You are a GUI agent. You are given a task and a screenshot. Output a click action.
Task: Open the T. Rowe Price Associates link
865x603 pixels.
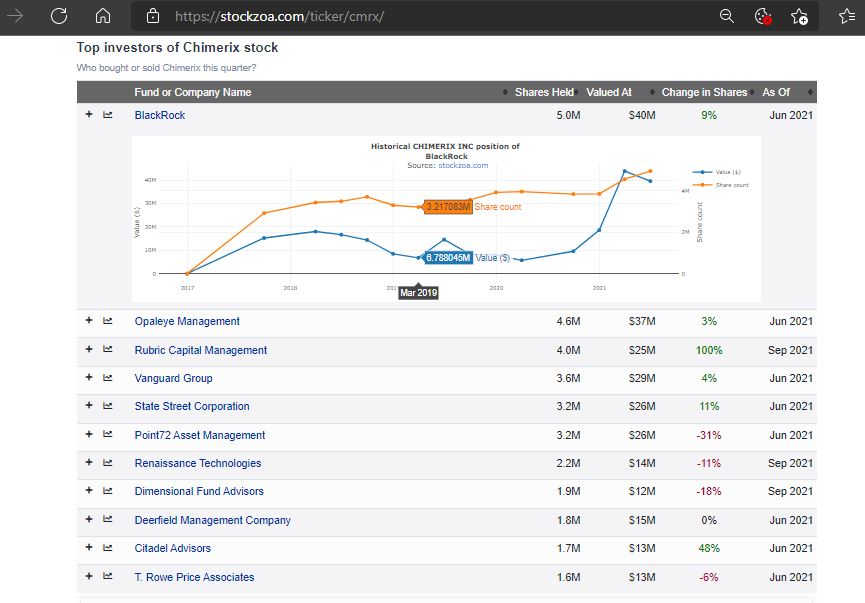point(194,578)
